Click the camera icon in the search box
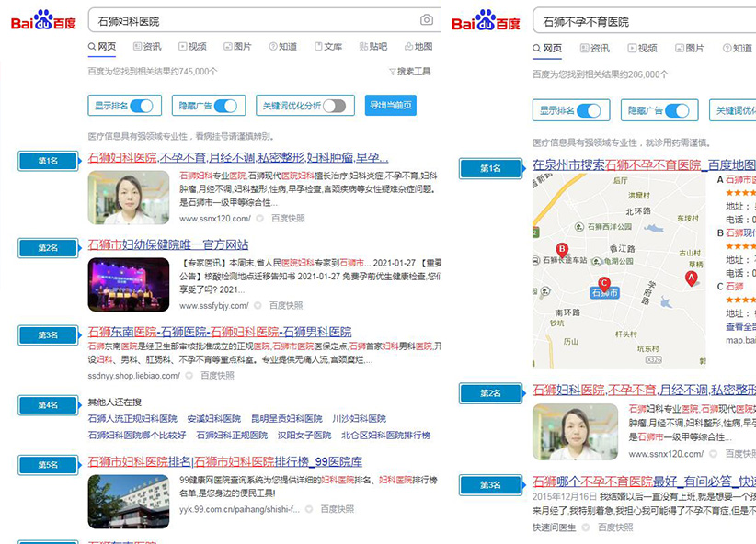The width and height of the screenshot is (756, 544). pos(426,17)
